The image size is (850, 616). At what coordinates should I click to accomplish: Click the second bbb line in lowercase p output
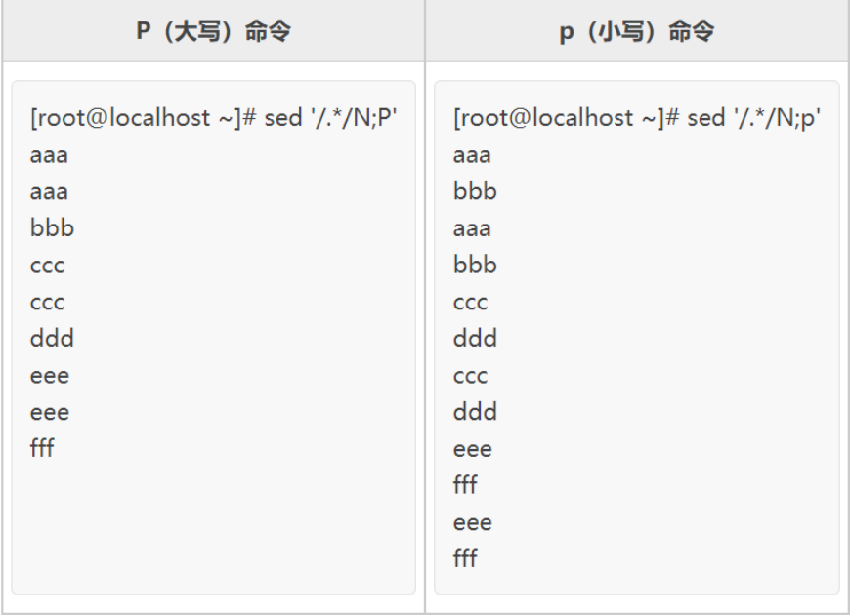[x=475, y=266]
